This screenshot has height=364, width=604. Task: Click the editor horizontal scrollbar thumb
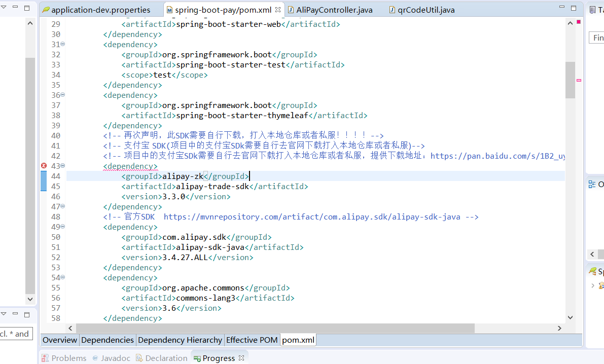(x=275, y=328)
